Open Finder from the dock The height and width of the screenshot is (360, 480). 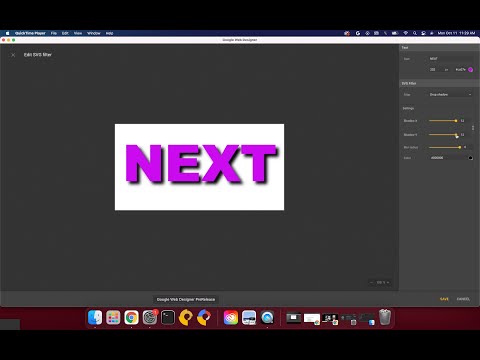(95, 317)
